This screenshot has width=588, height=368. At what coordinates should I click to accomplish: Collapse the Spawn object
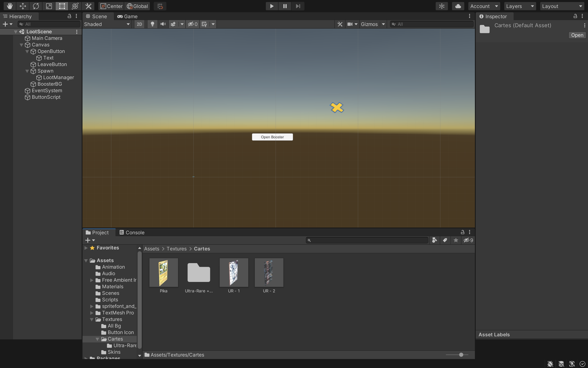point(27,71)
